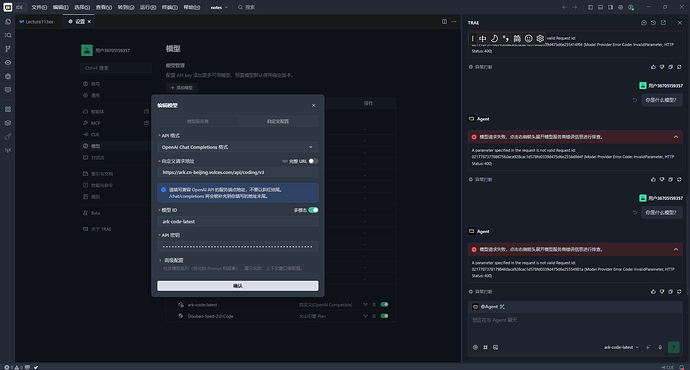
Task: Close the 编辑模型 dialog with X
Action: (313, 106)
